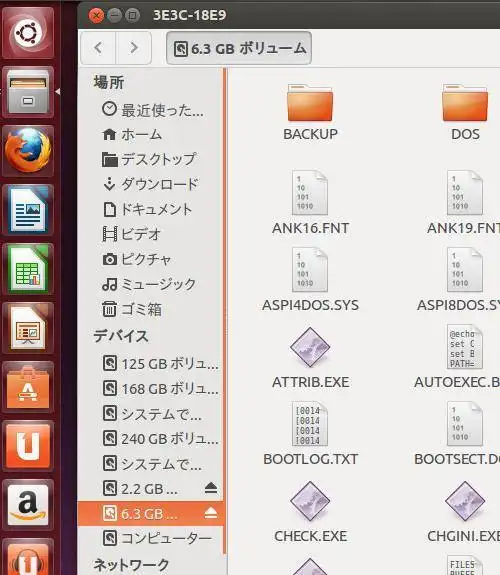This screenshot has height=575, width=500.
Task: Open Ubuntu One from the dock
Action: click(28, 446)
